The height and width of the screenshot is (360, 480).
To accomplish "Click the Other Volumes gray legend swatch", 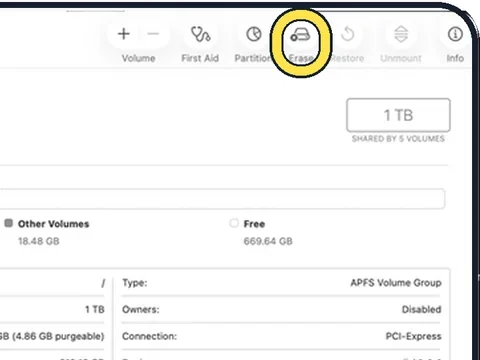I will coord(9,223).
